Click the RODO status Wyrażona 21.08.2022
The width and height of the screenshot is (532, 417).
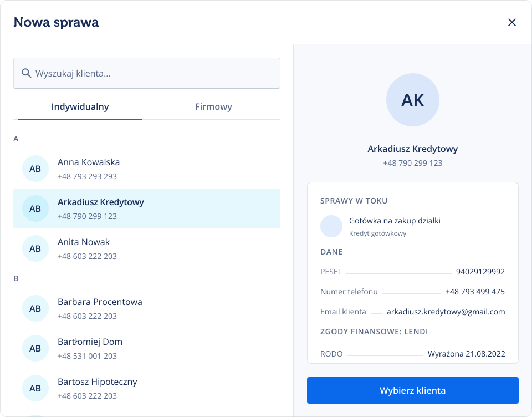click(x=466, y=354)
